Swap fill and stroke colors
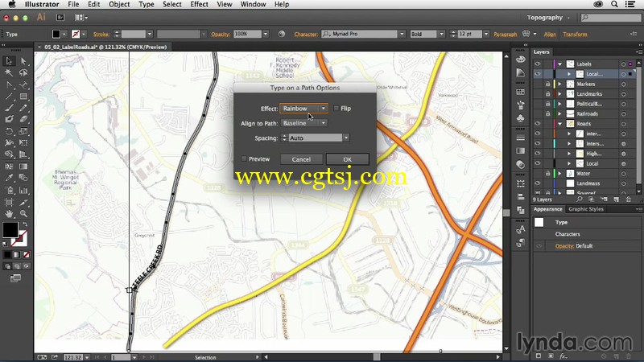This screenshot has height=362, width=644. [25, 224]
